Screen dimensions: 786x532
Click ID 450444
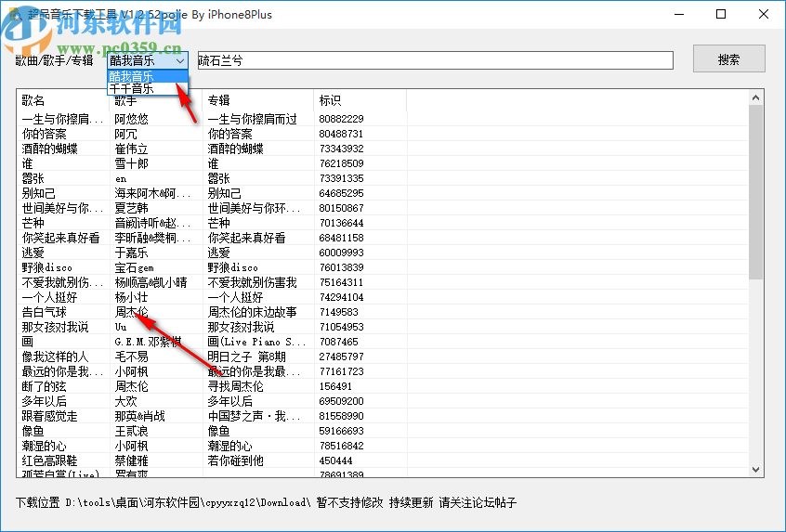click(335, 461)
